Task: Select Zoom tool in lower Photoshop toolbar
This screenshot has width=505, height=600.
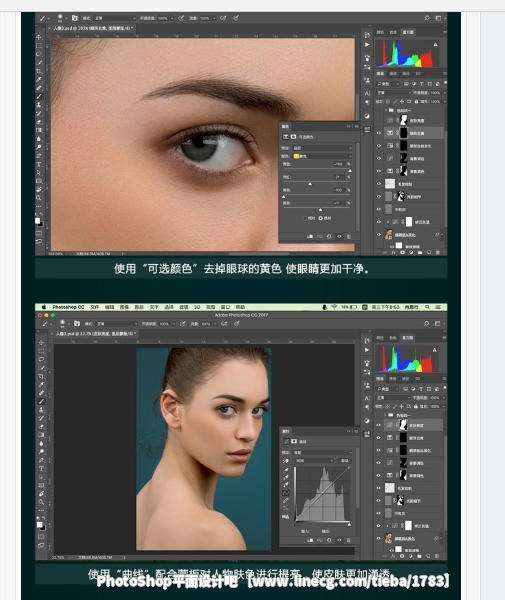Action: click(41, 502)
